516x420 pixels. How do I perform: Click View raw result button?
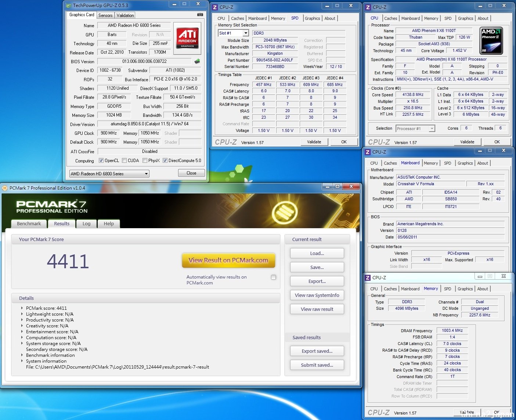click(x=317, y=309)
